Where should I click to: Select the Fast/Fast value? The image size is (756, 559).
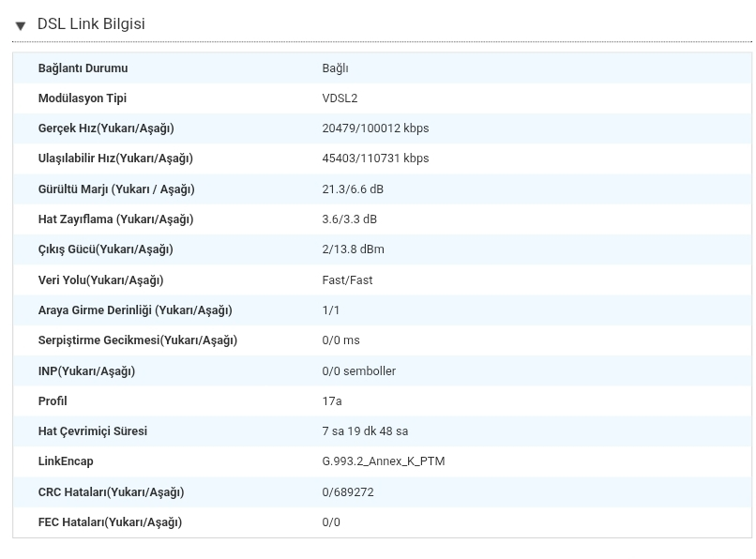348,280
